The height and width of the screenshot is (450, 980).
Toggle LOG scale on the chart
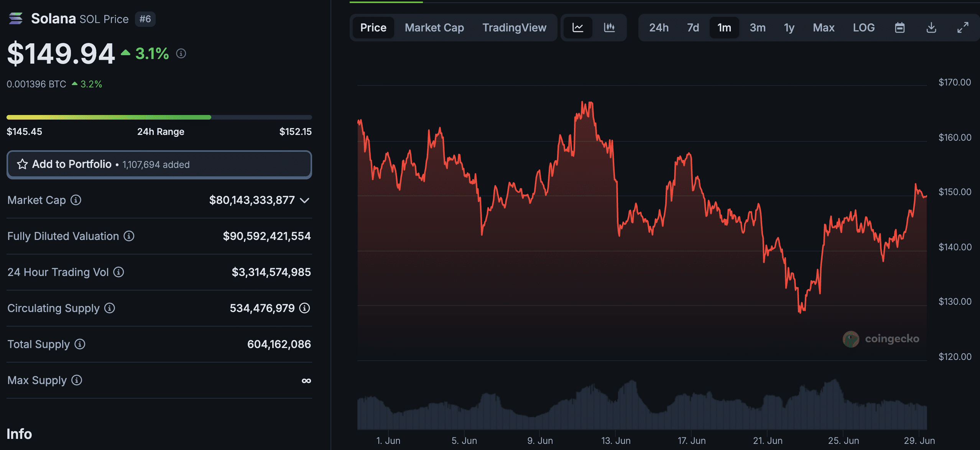pos(863,28)
